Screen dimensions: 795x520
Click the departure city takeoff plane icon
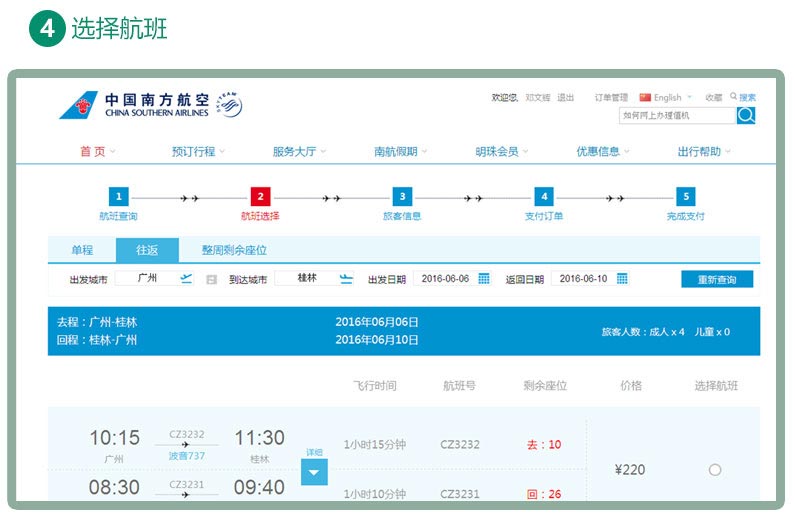[x=186, y=278]
